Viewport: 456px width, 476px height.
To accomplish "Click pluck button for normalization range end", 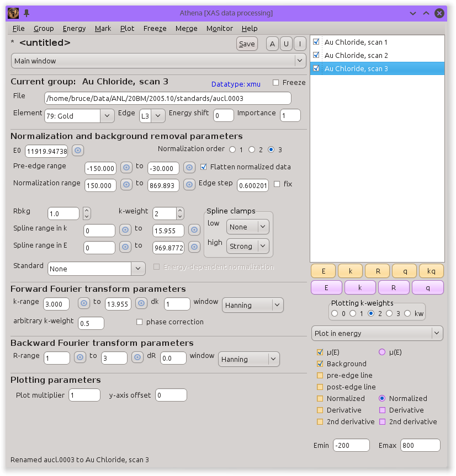I will pyautogui.click(x=189, y=184).
